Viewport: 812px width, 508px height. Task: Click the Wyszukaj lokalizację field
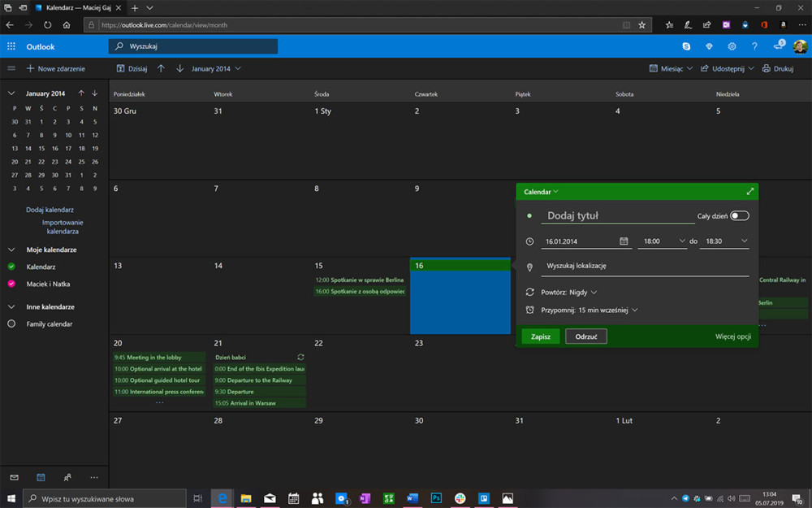click(645, 266)
